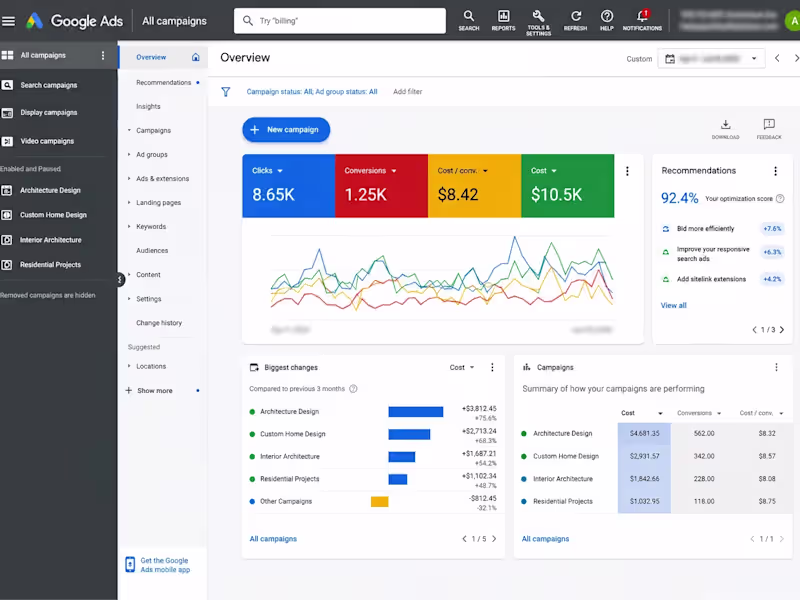Click the filter funnel icon
This screenshot has height=600, width=800.
[226, 92]
